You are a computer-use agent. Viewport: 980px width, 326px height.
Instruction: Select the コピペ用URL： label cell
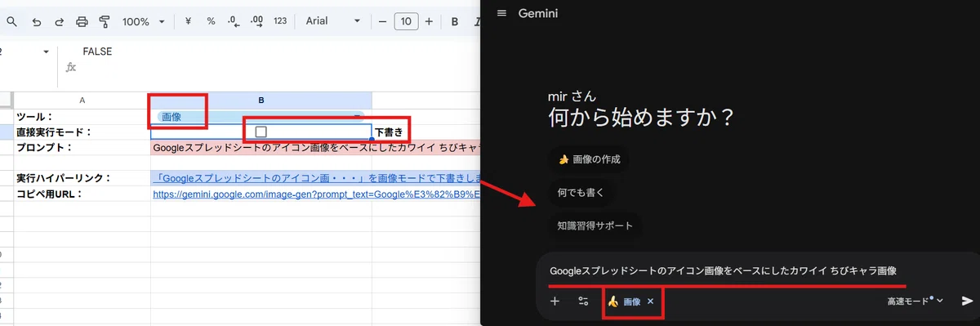(x=82, y=194)
